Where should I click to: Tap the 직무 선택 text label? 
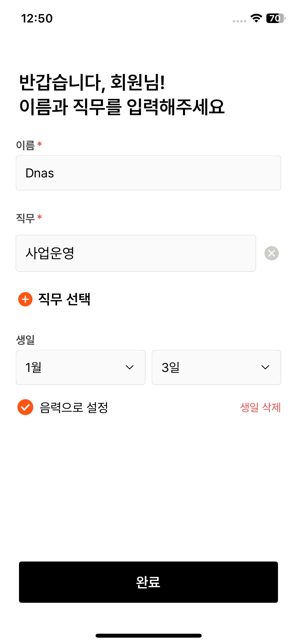[x=64, y=299]
